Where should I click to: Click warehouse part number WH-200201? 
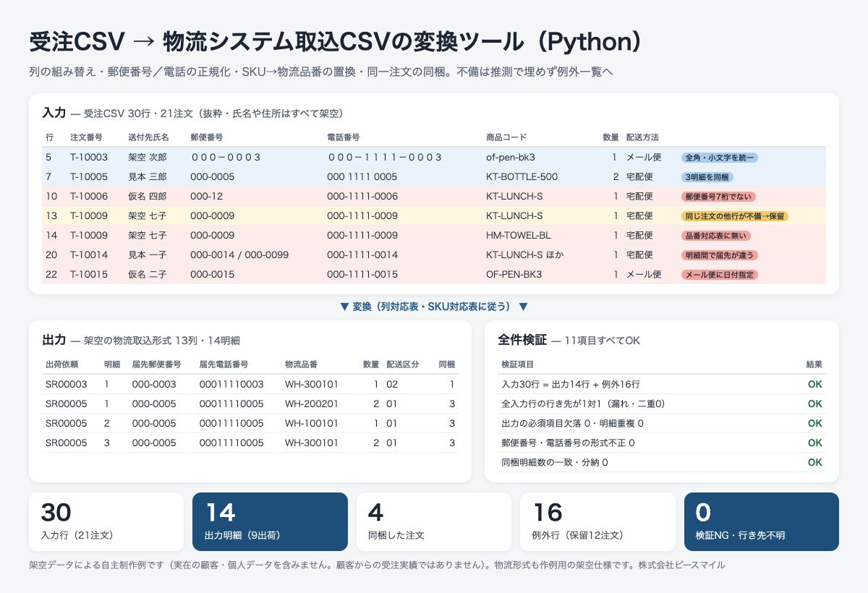312,404
